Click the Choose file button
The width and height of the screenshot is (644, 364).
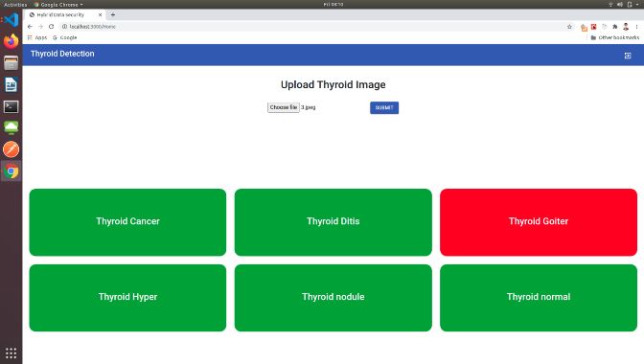tap(284, 107)
